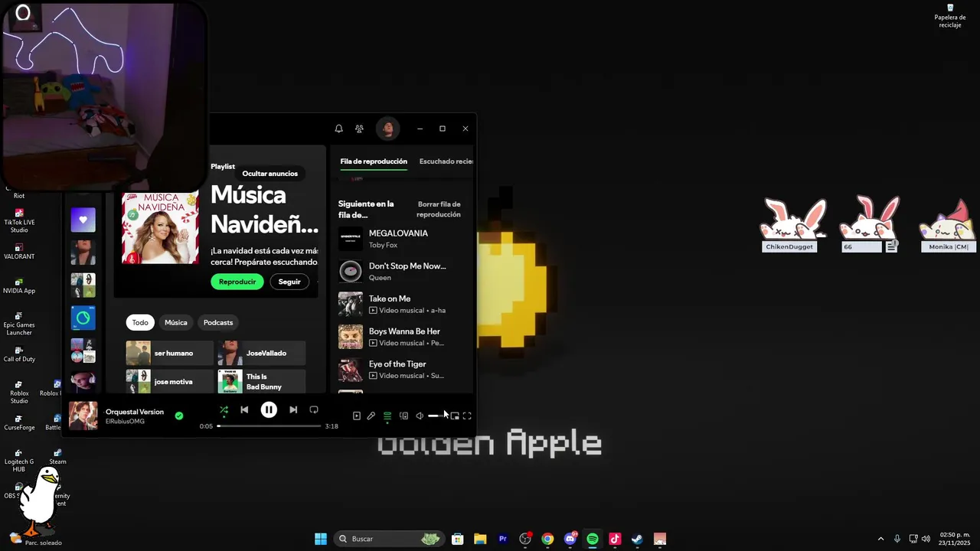Open the teal circle playlist in sidebar
The height and width of the screenshot is (551, 980).
pyautogui.click(x=83, y=318)
